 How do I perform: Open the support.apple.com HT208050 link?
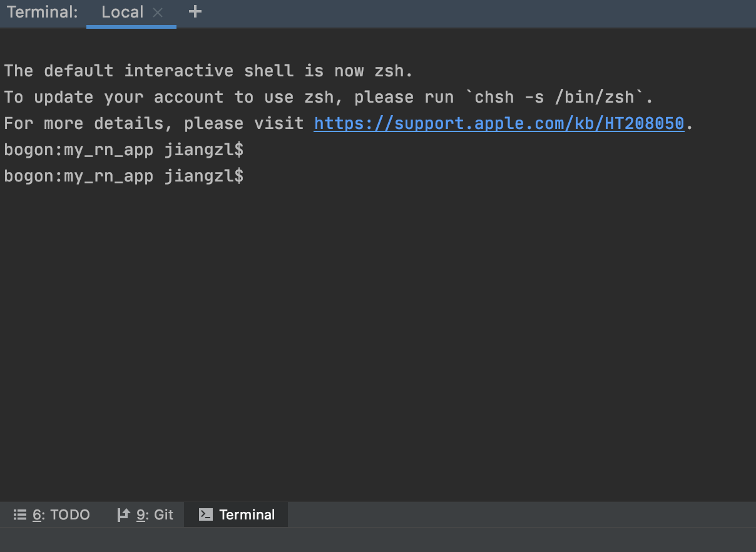click(499, 123)
